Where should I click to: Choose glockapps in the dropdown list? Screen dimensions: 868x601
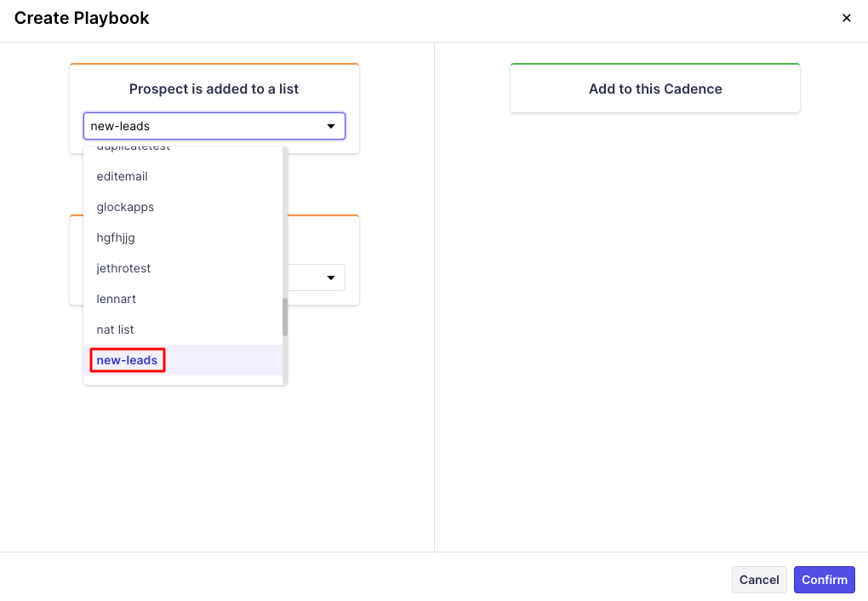[125, 207]
